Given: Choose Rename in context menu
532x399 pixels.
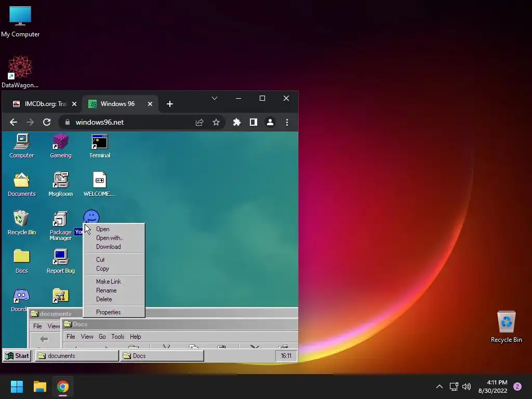Looking at the screenshot, I should 114,290.
